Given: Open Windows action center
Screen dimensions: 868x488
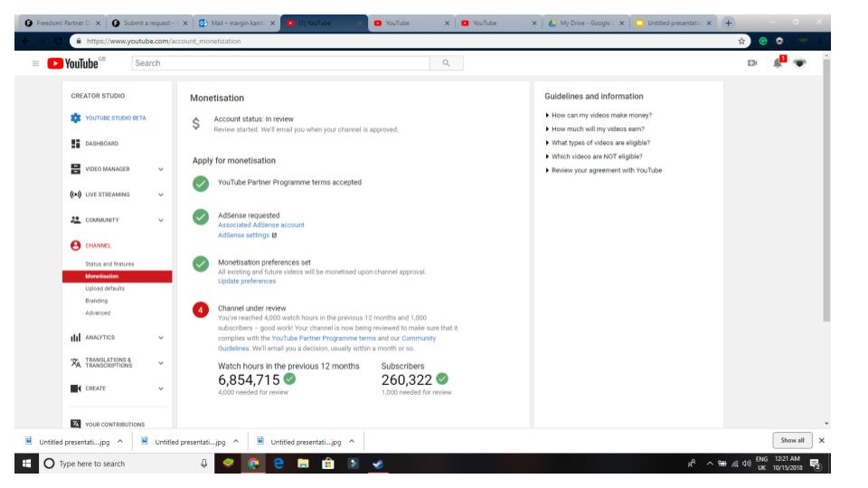Looking at the screenshot, I should (x=815, y=464).
